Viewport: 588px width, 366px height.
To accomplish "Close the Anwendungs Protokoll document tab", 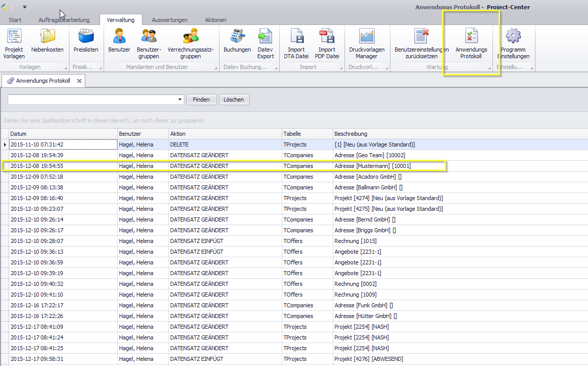I will [79, 81].
